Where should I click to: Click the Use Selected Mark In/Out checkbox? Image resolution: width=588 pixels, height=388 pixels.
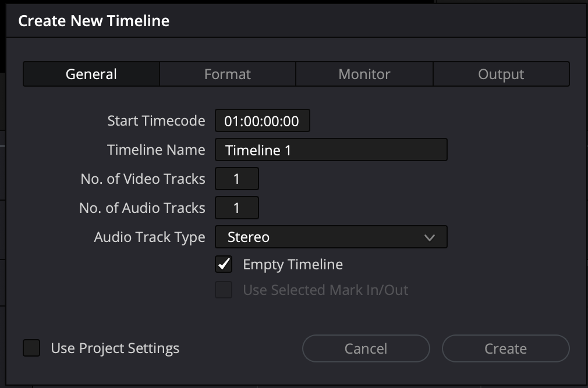(x=224, y=290)
